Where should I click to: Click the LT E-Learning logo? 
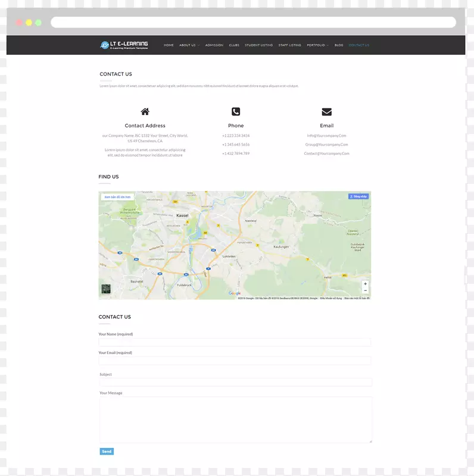[x=124, y=45]
